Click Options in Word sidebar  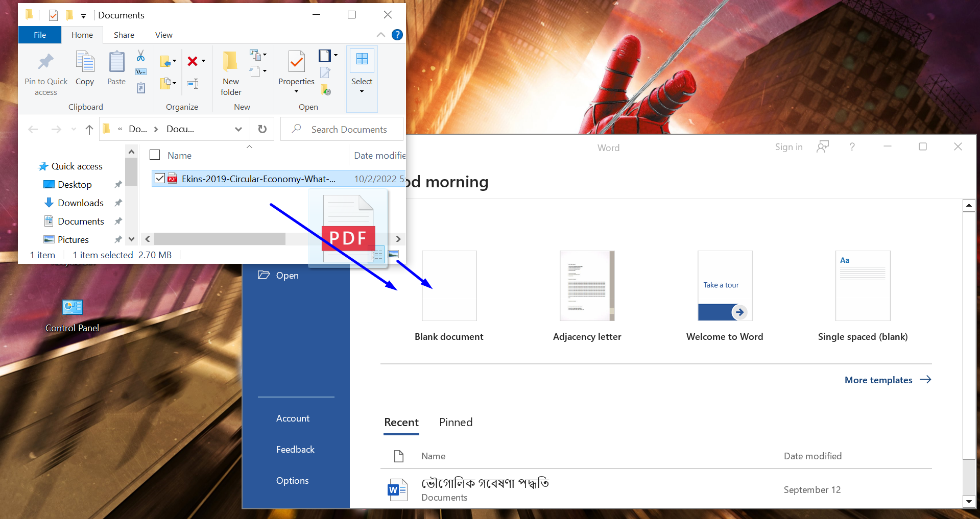(x=292, y=480)
